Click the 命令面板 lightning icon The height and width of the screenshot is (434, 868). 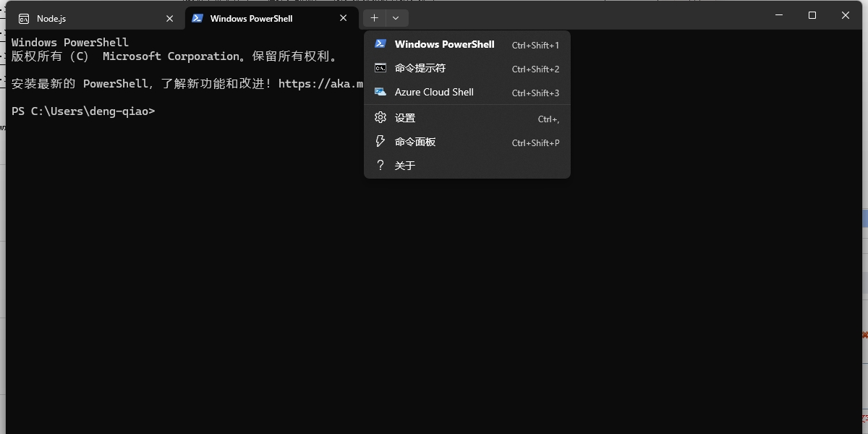click(x=380, y=142)
